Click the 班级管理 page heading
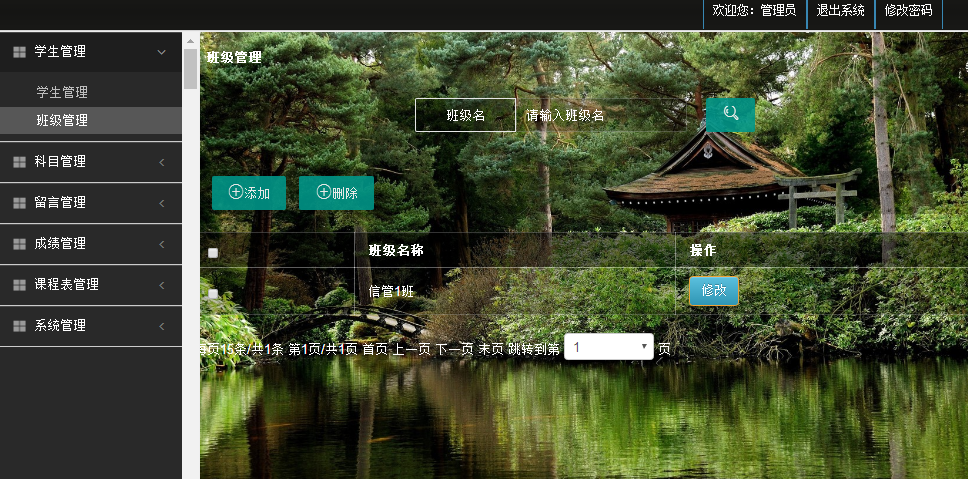 [x=234, y=58]
